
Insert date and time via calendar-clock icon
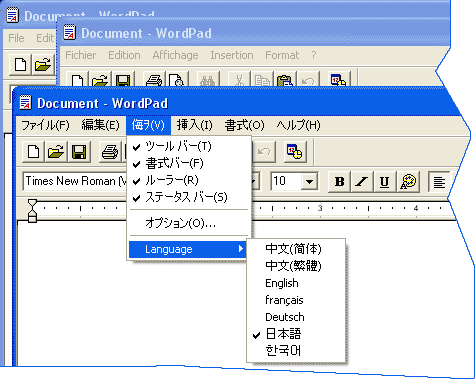tap(295, 152)
